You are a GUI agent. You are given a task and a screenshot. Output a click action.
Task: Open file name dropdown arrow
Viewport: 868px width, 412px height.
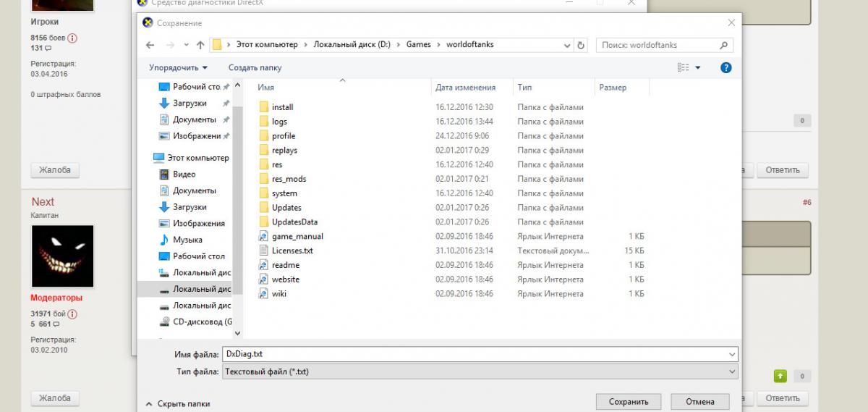(732, 355)
